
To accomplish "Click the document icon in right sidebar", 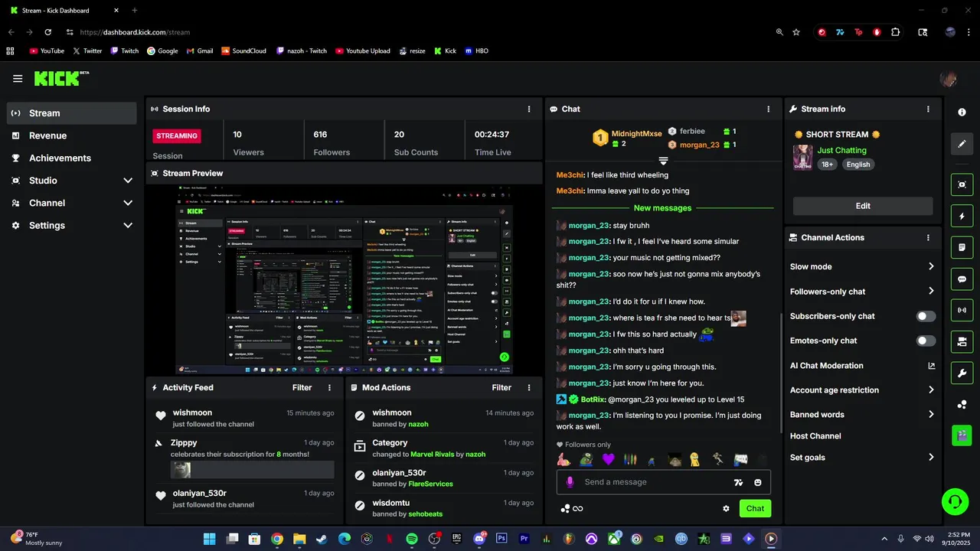I will (x=962, y=248).
